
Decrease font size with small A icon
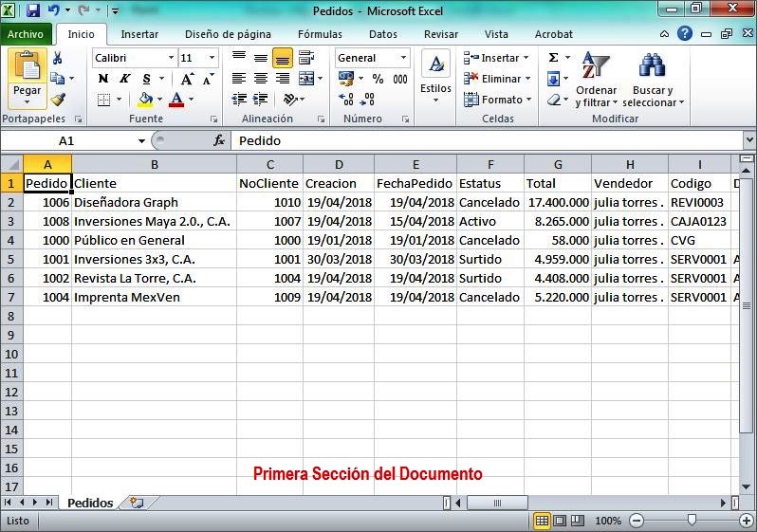coord(208,79)
